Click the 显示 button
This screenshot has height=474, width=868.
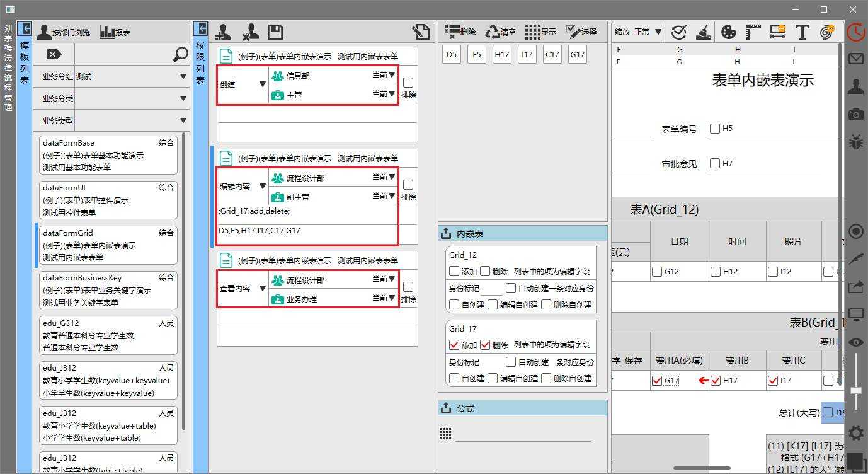tap(540, 32)
